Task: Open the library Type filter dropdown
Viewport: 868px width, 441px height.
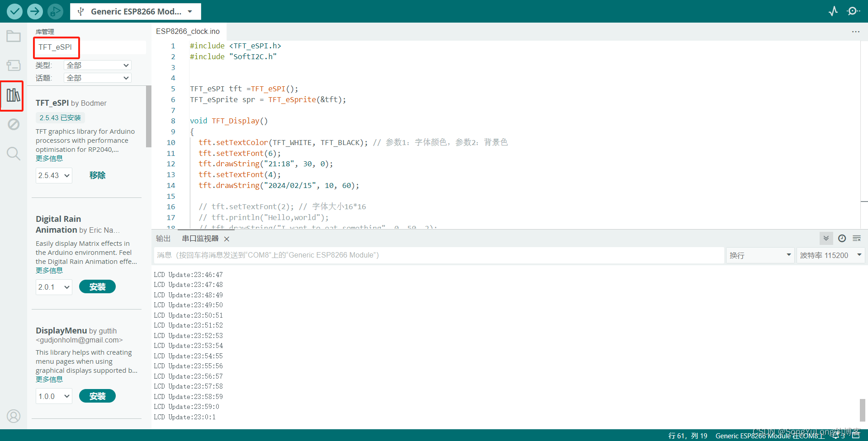Action: (97, 65)
